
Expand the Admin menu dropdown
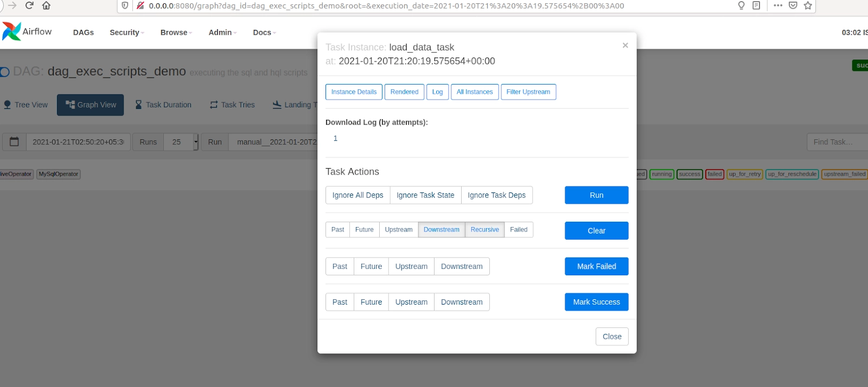[222, 33]
